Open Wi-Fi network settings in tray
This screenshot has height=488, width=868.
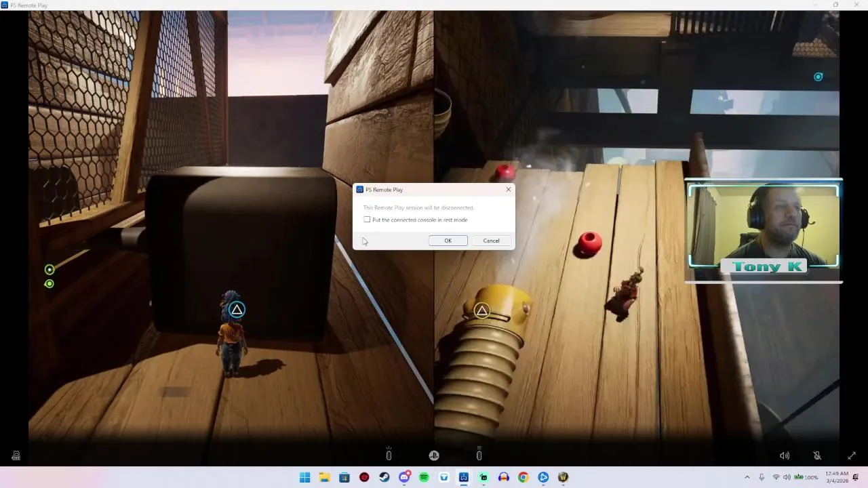(x=776, y=477)
